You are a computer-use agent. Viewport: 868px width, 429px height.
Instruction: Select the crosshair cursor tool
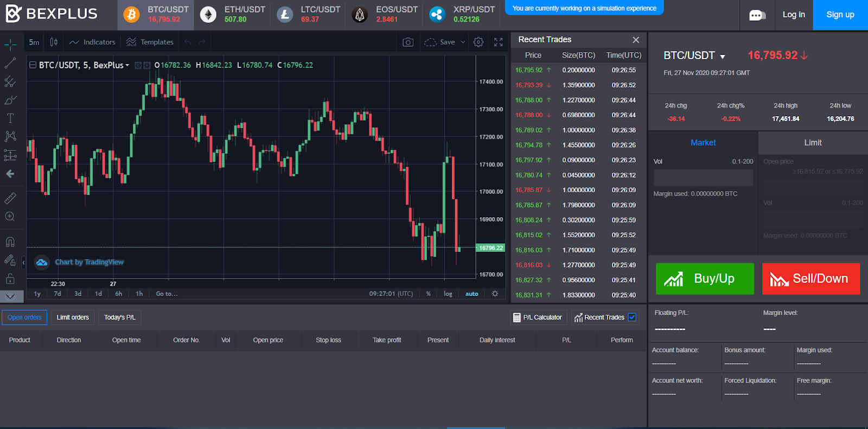click(10, 45)
